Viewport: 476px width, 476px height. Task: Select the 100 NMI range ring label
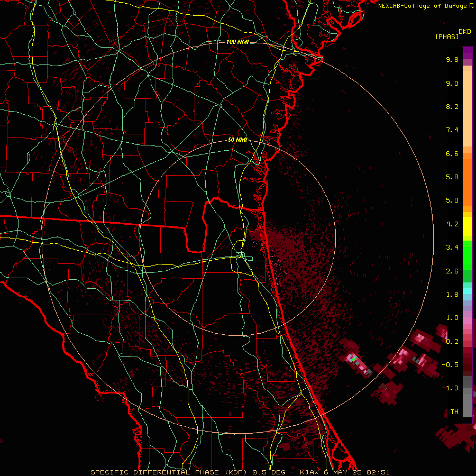pos(237,42)
